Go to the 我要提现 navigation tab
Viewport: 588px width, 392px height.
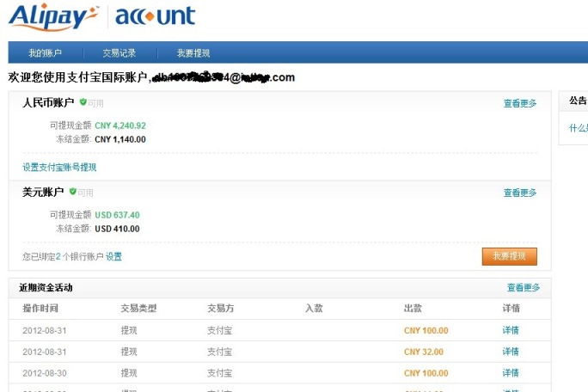click(x=193, y=53)
